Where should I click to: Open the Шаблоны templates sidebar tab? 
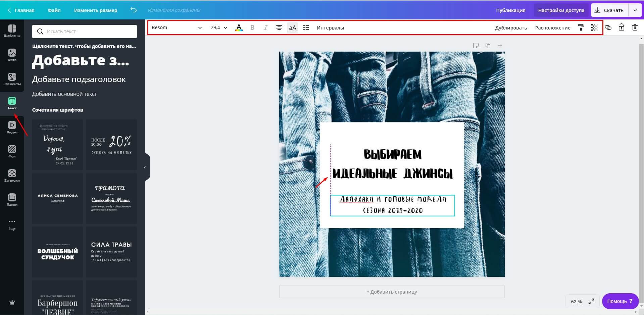pos(12,31)
